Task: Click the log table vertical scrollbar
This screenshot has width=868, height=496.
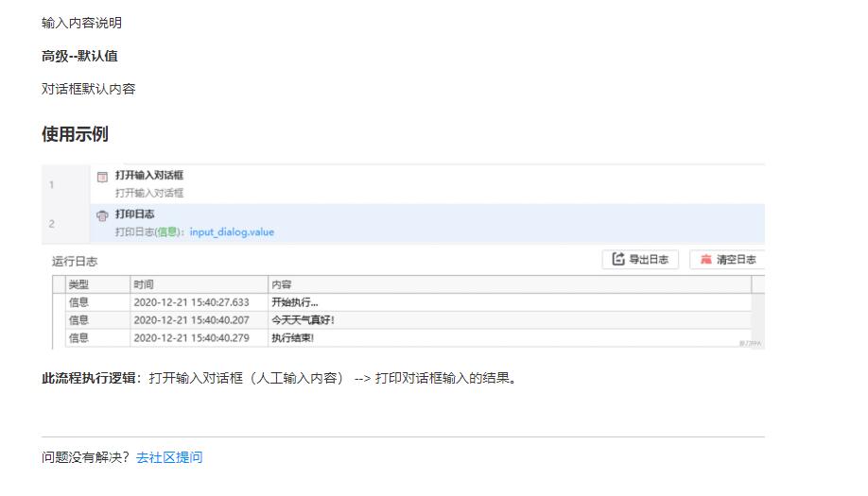Action: click(757, 320)
